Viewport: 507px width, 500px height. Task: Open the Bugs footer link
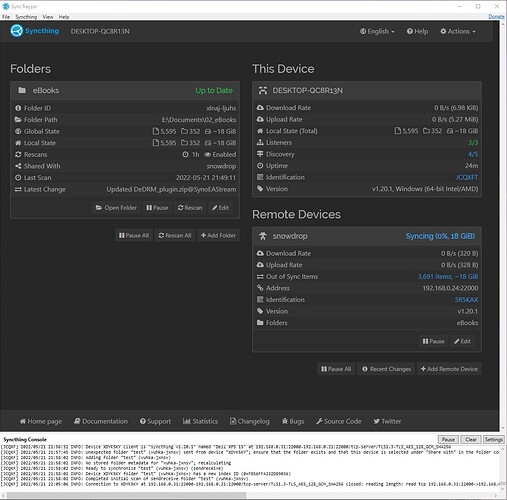click(293, 421)
